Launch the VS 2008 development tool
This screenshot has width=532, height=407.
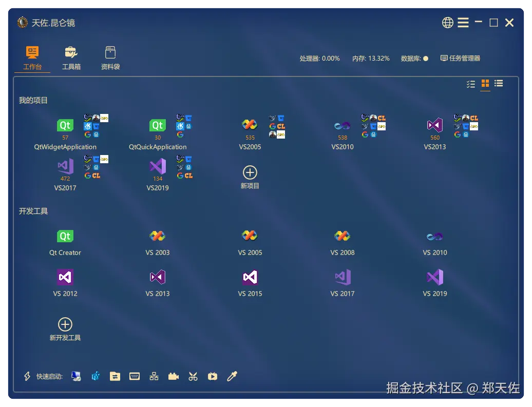(x=343, y=243)
